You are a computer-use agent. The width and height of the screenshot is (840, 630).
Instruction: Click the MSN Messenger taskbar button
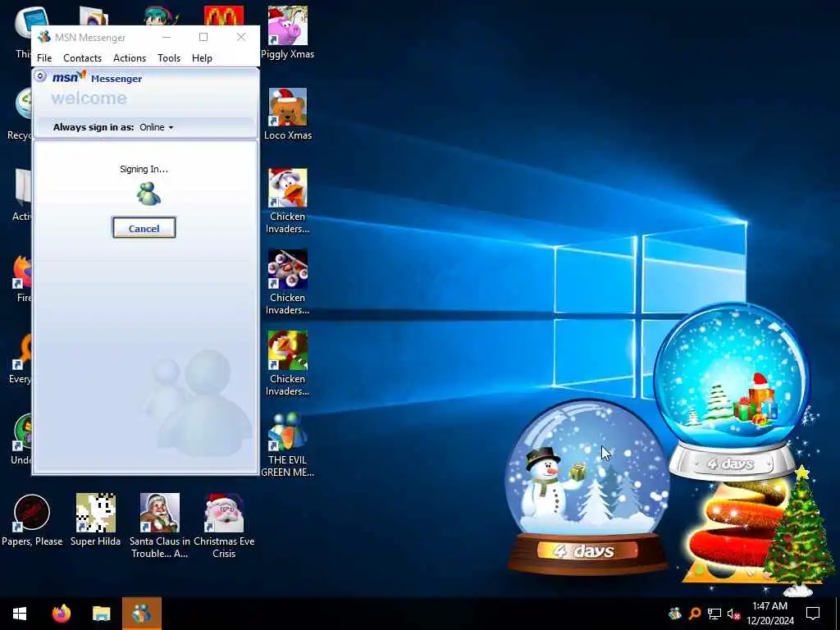[142, 614]
